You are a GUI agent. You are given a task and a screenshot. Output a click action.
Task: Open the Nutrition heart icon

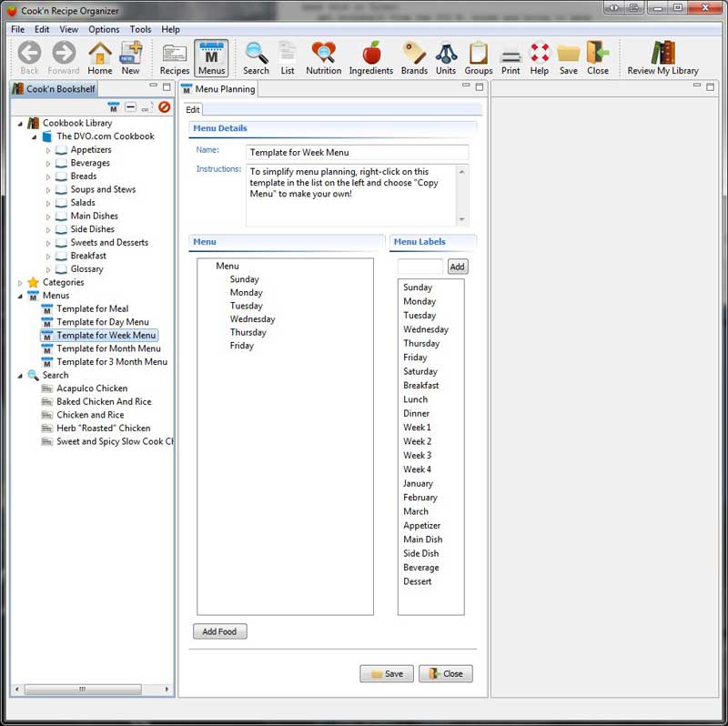pyautogui.click(x=324, y=58)
